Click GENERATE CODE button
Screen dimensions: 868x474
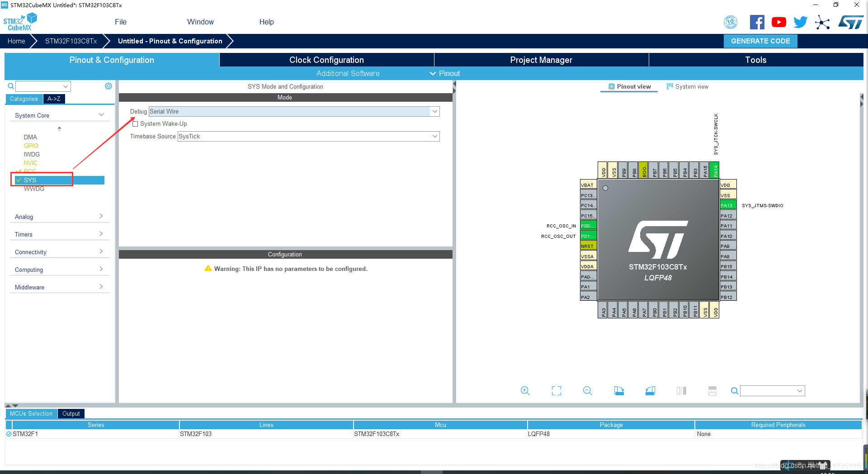pyautogui.click(x=760, y=41)
